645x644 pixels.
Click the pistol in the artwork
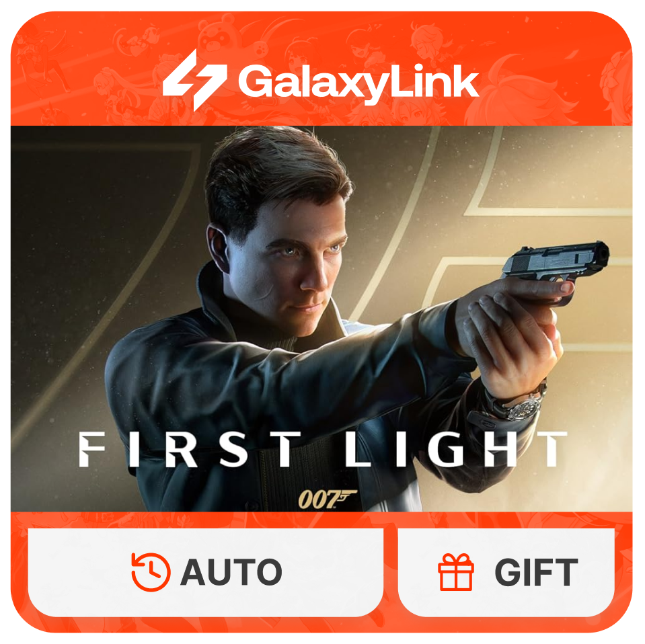556,264
